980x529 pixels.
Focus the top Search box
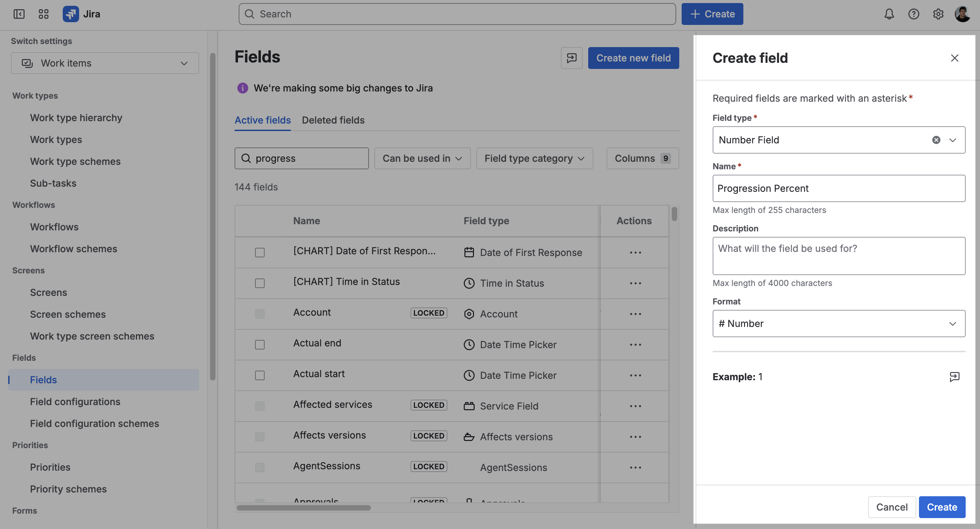(x=457, y=14)
